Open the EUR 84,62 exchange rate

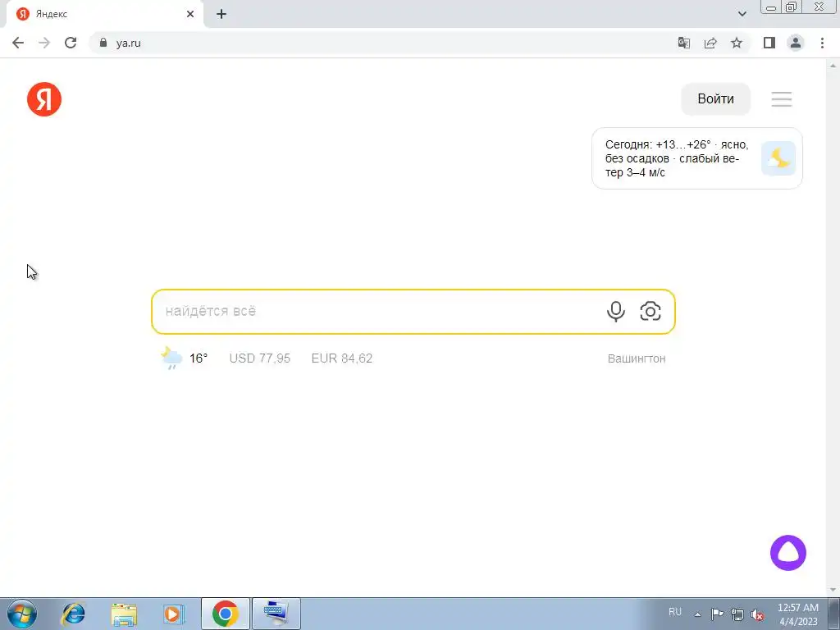(x=342, y=358)
